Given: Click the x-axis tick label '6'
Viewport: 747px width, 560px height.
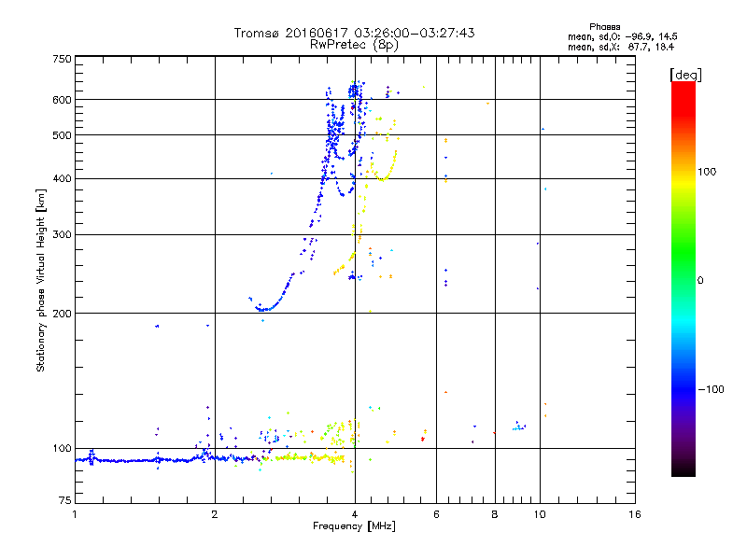Looking at the screenshot, I should [436, 514].
